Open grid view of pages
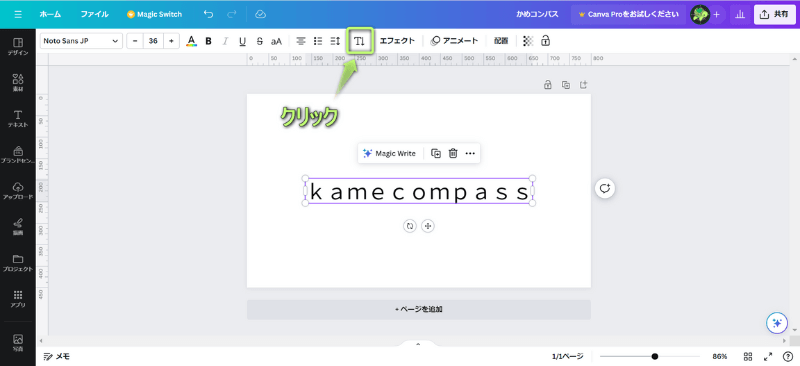This screenshot has height=366, width=800. pyautogui.click(x=748, y=356)
